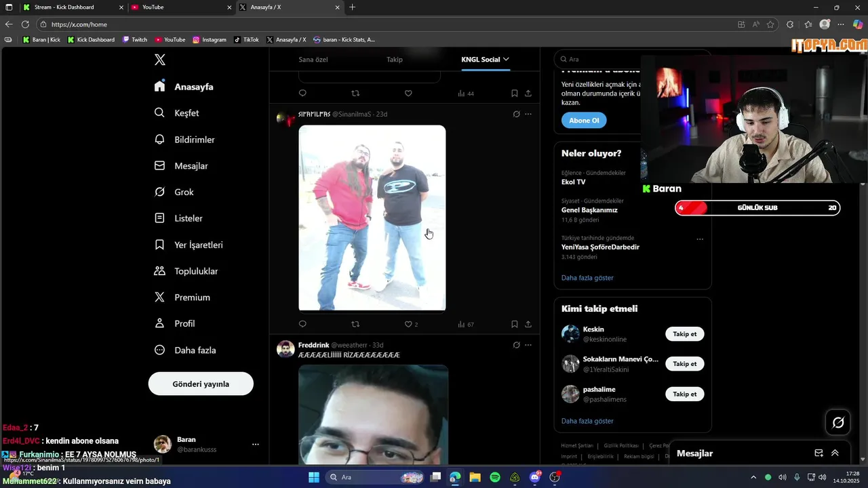Image resolution: width=868 pixels, height=488 pixels.
Task: Open the Topluluklar people icon
Action: pyautogui.click(x=159, y=271)
